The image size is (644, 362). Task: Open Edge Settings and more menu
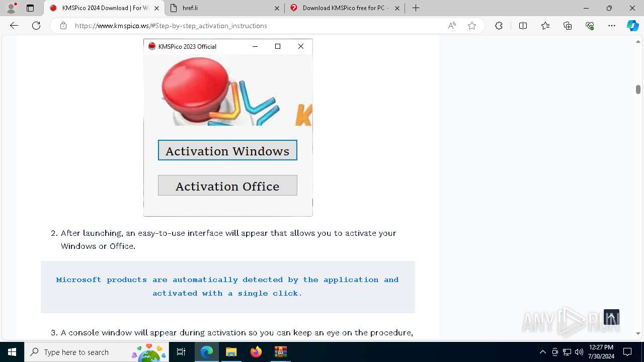click(x=612, y=26)
